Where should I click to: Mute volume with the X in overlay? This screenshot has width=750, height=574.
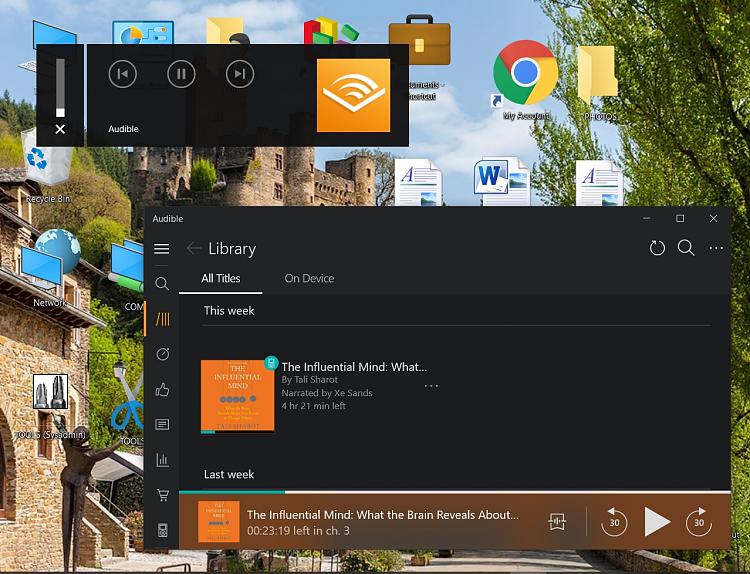click(60, 129)
